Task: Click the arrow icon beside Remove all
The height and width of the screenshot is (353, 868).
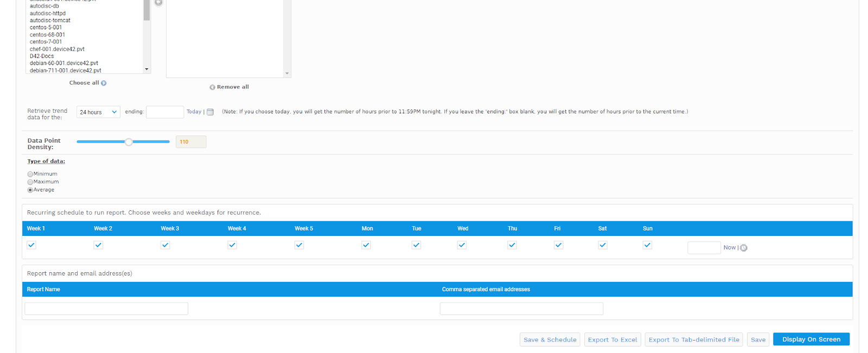Action: point(213,87)
